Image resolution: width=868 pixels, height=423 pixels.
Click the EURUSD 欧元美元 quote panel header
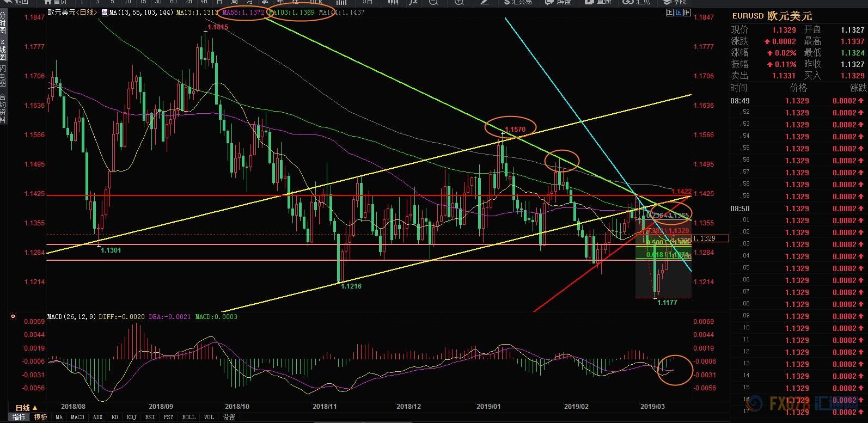click(x=772, y=16)
